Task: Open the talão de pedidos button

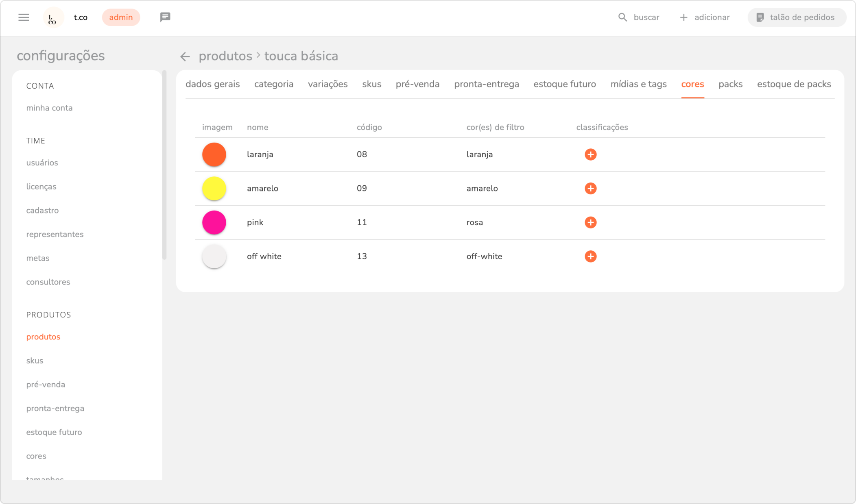Action: (x=796, y=17)
